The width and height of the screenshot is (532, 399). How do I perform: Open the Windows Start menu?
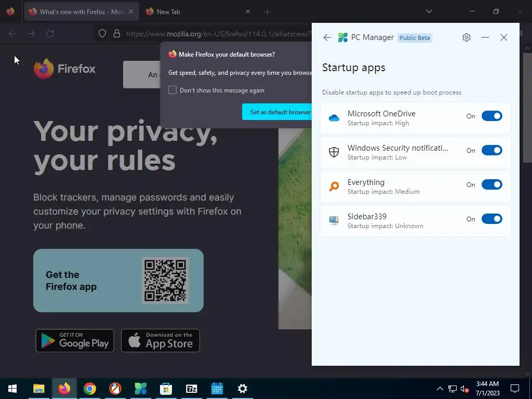[12, 389]
